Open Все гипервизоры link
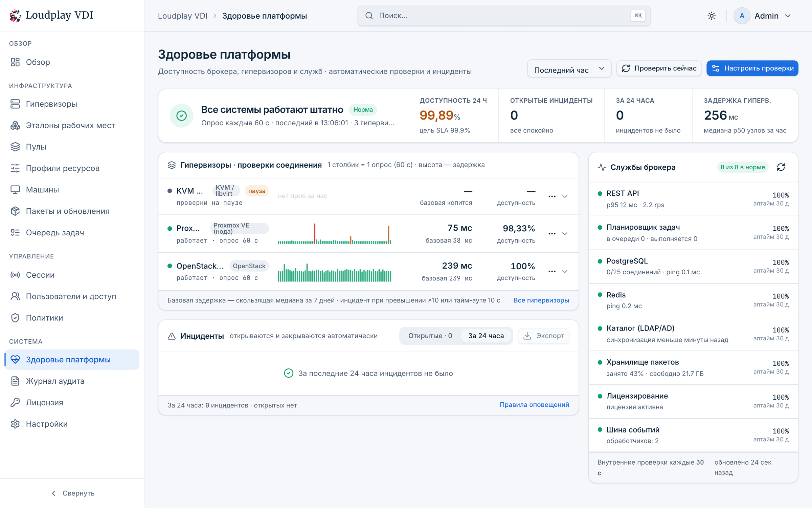 point(541,300)
